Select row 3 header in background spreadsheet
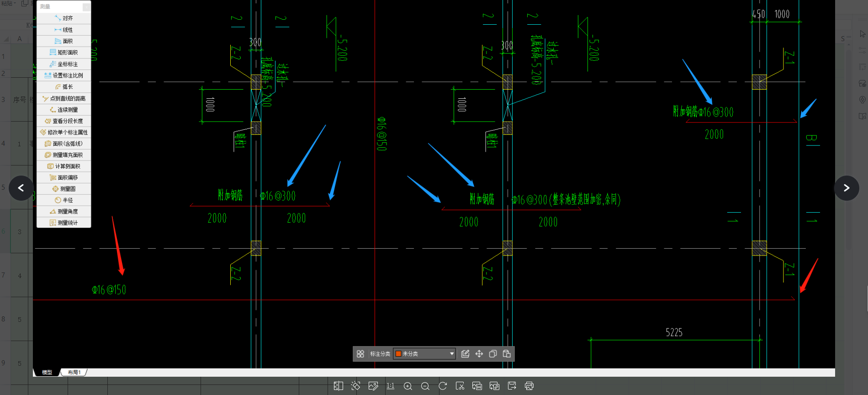The image size is (868, 395). pos(3,99)
